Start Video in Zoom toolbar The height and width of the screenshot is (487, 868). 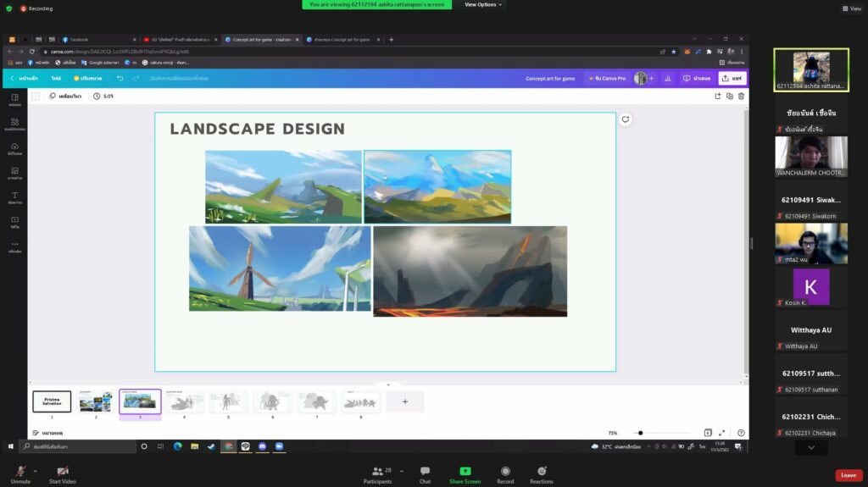tap(62, 473)
